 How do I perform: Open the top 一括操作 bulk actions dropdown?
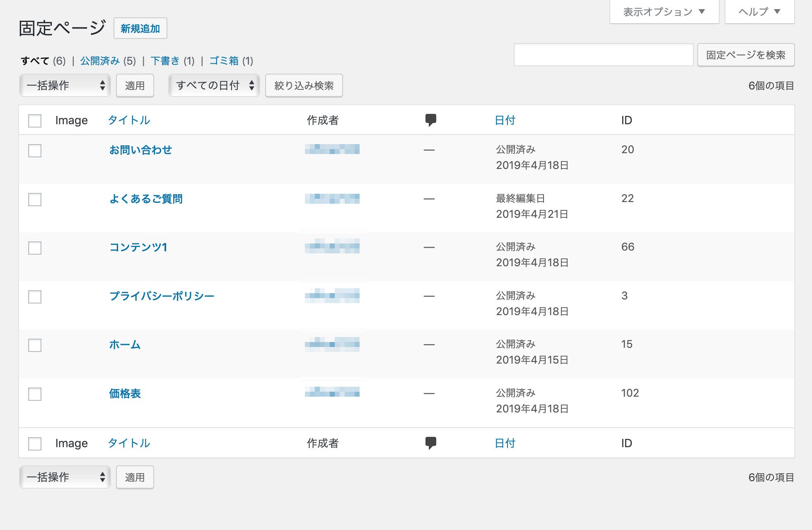click(65, 86)
